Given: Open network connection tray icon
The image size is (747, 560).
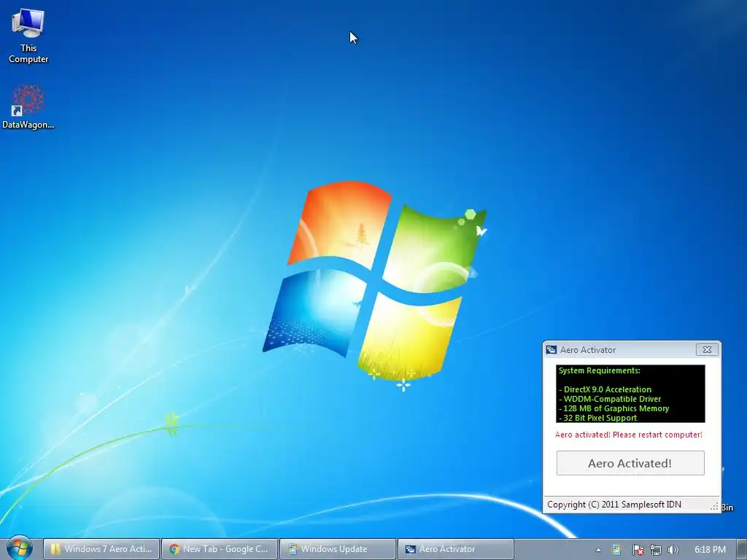Looking at the screenshot, I should (x=656, y=550).
